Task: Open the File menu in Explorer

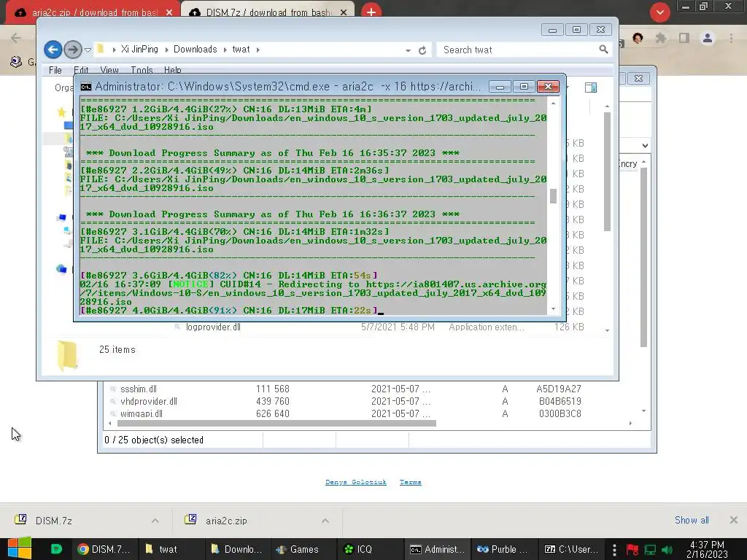Action: (55, 70)
